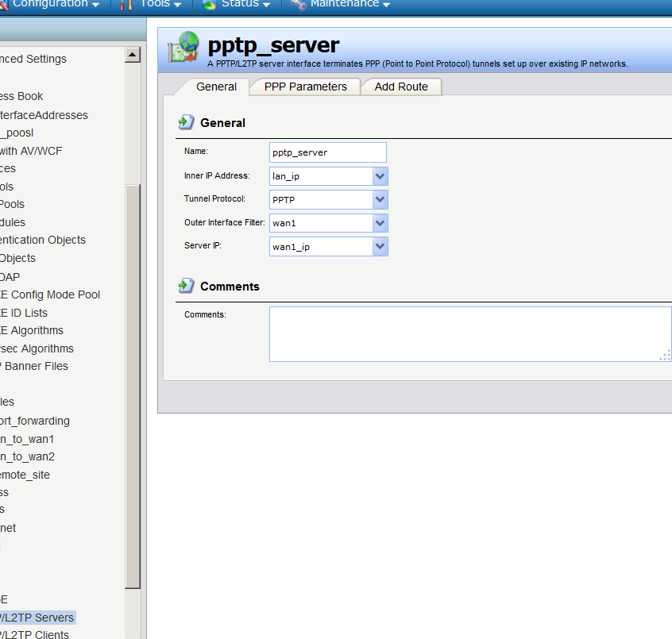Open the Inner IP Address dropdown
The width and height of the screenshot is (672, 639).
[380, 176]
